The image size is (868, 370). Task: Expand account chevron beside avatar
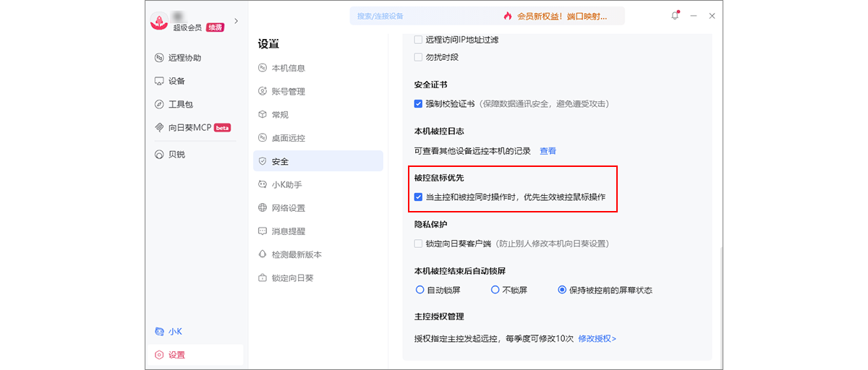click(236, 21)
